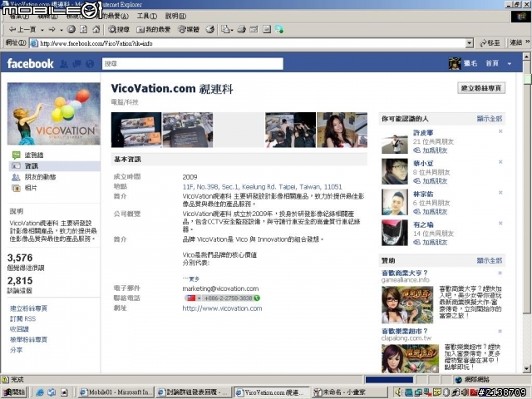Open the Help menu in menu bar

tap(175, 17)
